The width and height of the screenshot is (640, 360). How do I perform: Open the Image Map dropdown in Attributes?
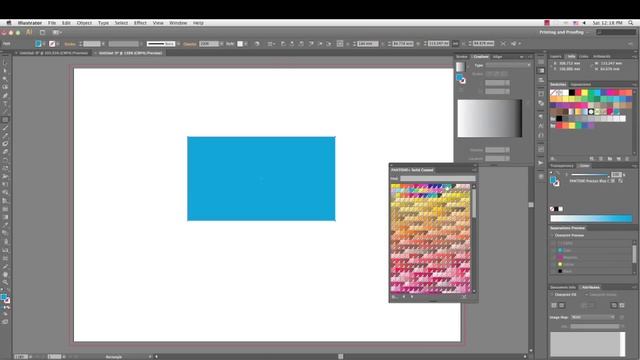593,317
